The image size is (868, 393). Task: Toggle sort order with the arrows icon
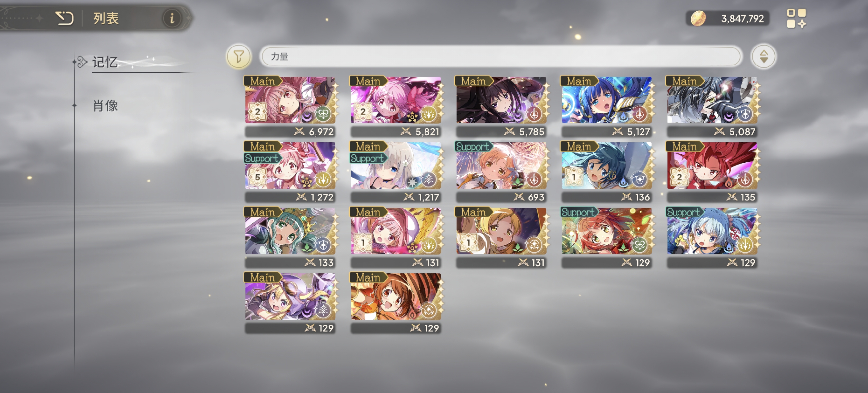tap(764, 57)
